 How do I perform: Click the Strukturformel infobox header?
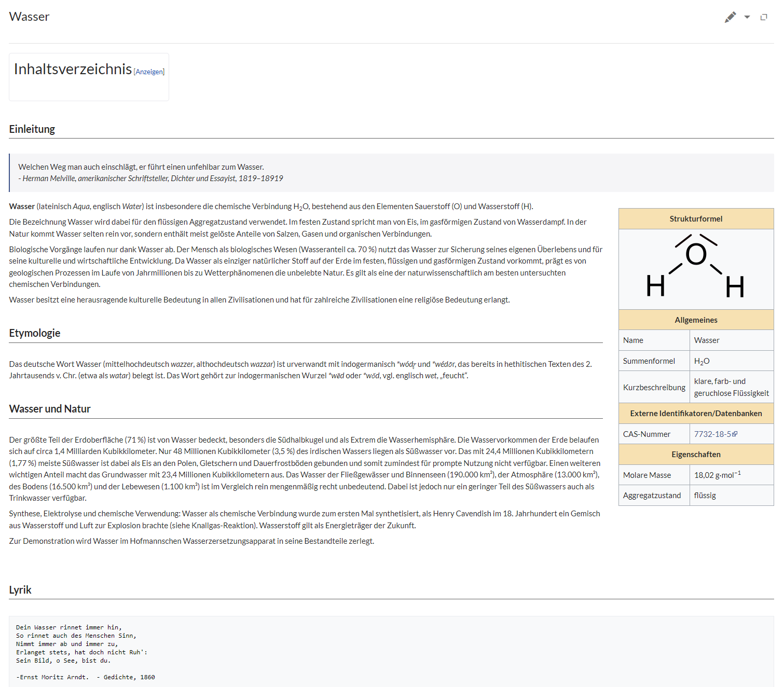point(696,219)
